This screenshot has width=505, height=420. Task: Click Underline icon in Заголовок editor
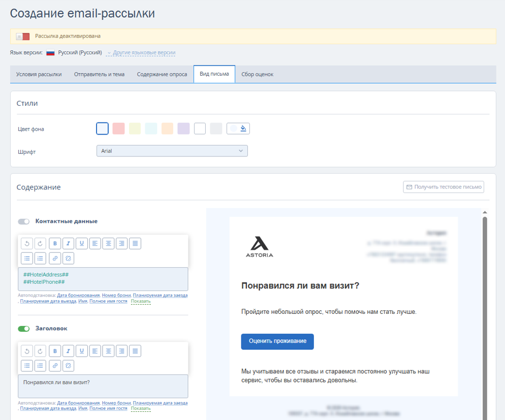[82, 351]
